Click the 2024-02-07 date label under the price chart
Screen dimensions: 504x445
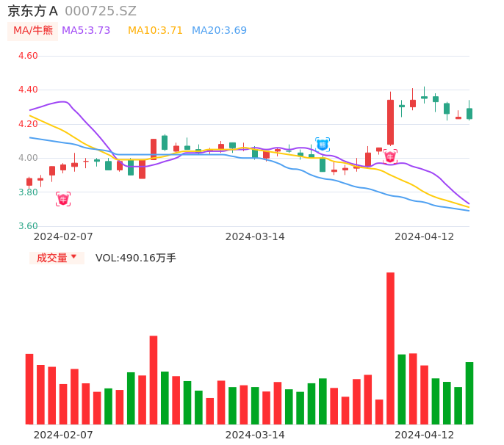point(63,236)
